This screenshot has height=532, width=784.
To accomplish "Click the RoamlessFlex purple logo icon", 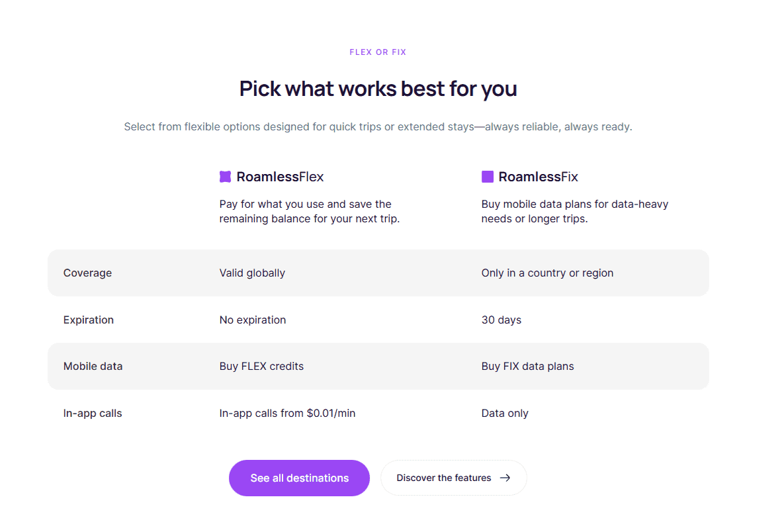I will pyautogui.click(x=225, y=177).
